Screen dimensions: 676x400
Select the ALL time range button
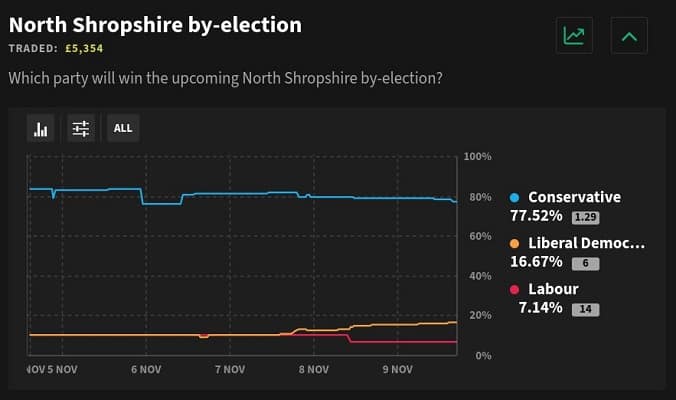123,128
